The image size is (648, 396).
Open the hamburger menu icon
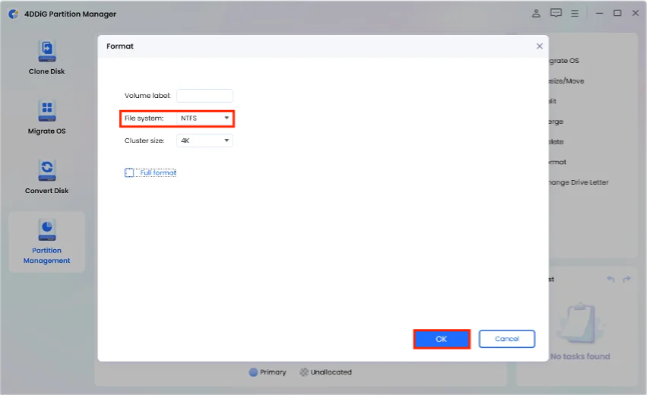575,14
